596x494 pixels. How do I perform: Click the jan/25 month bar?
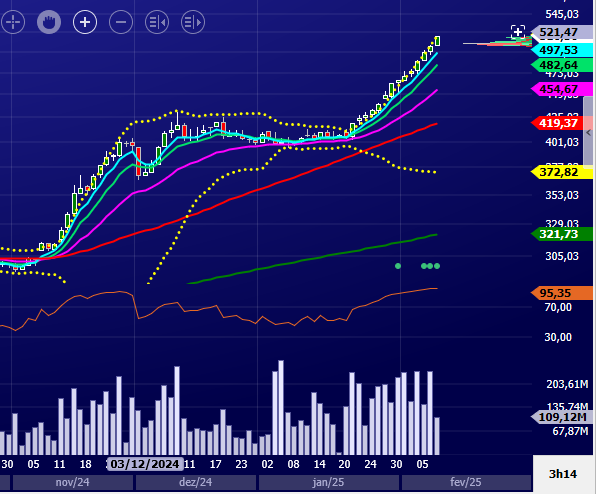click(328, 482)
